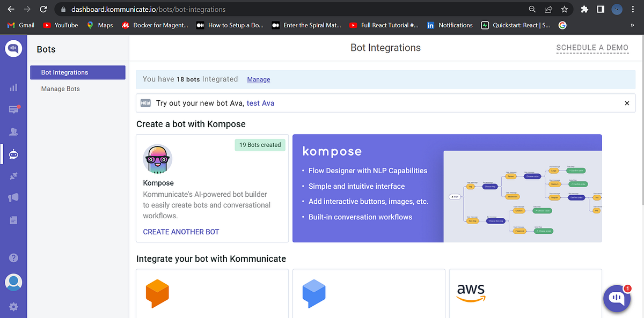Select the AWS Amazon Lex integration card
The image size is (644, 318).
click(x=471, y=293)
